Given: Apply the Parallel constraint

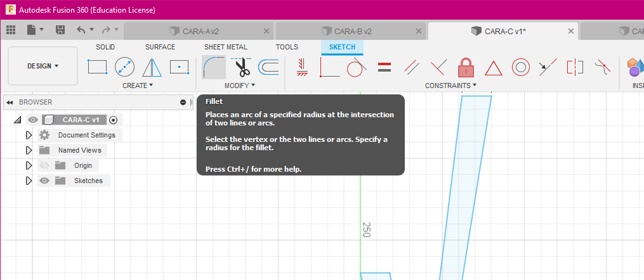Looking at the screenshot, I should coord(412,67).
